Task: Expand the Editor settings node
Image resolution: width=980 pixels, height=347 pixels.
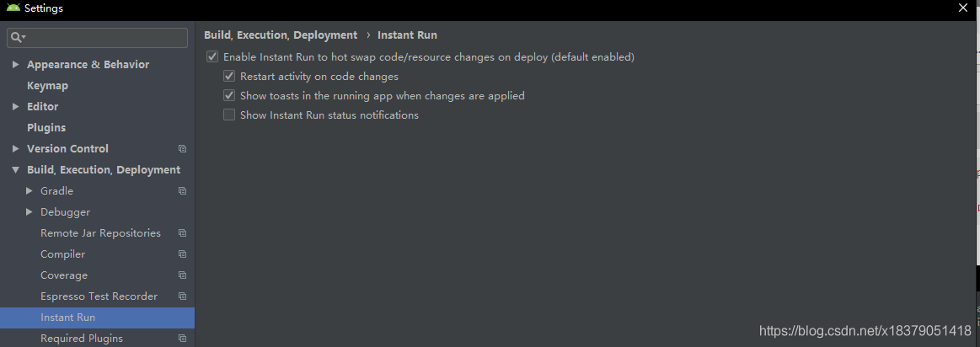Action: click(16, 106)
